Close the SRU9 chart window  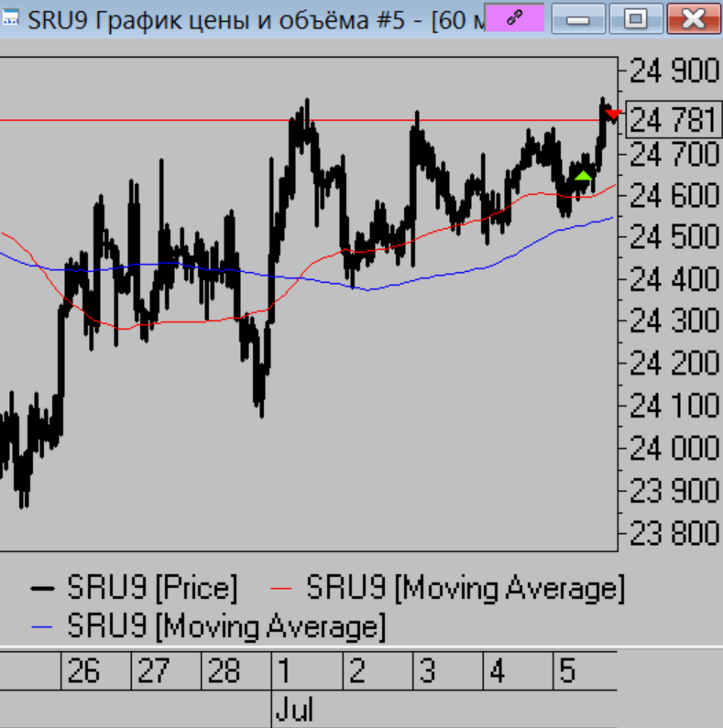pos(692,18)
